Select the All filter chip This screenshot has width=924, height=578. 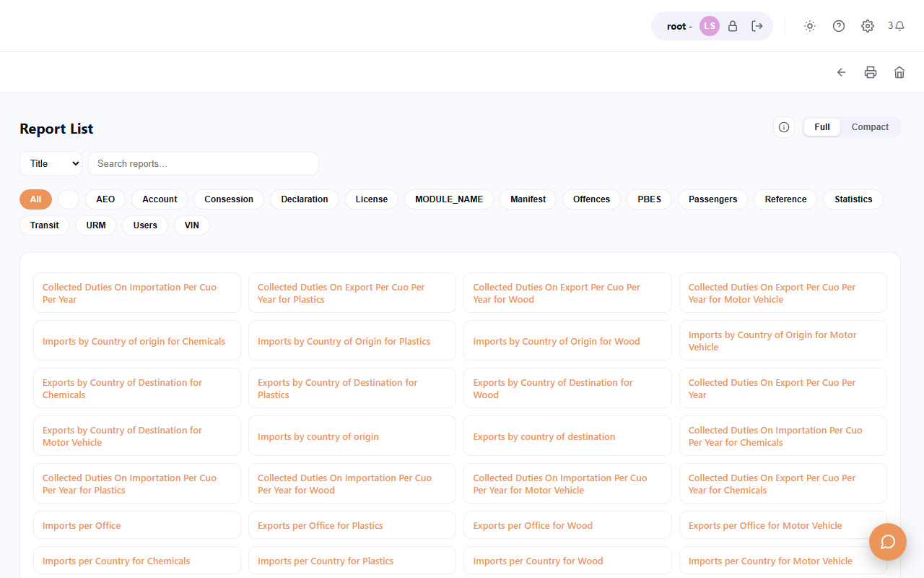35,199
